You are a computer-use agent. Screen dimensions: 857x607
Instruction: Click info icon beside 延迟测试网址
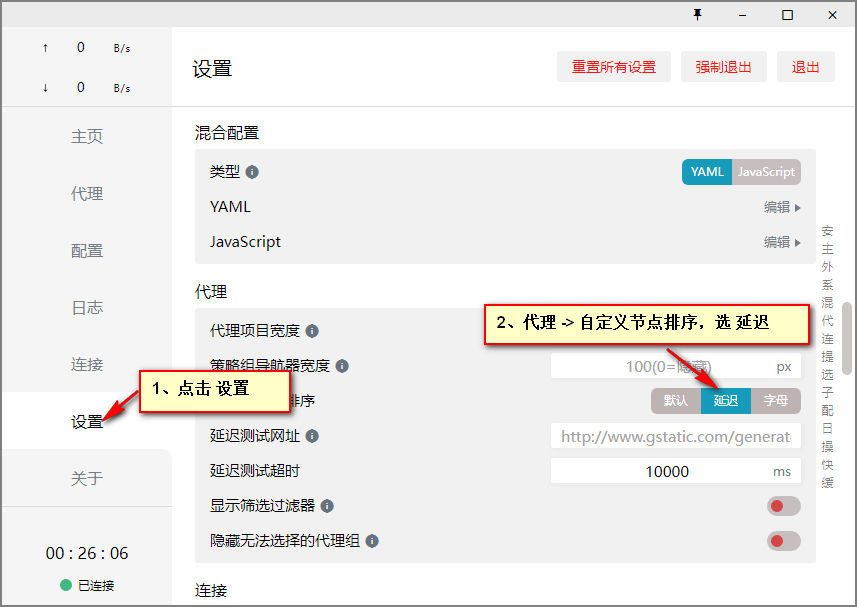(312, 436)
